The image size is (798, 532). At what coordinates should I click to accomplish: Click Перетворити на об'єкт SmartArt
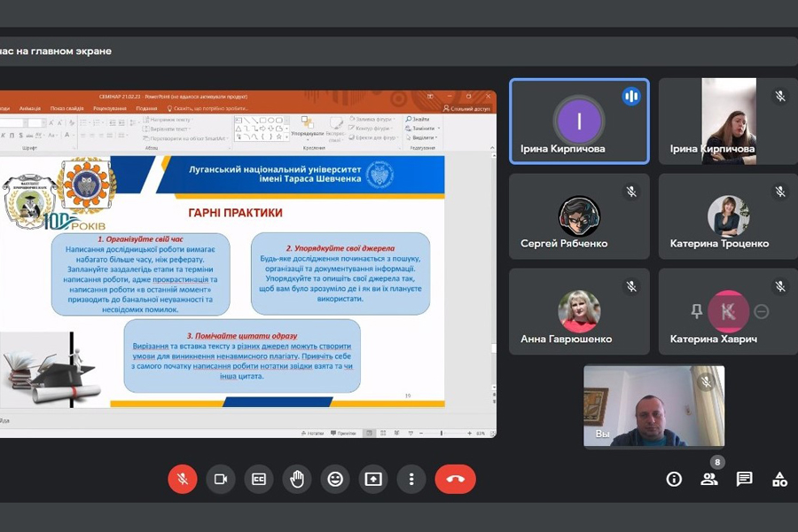(x=185, y=138)
